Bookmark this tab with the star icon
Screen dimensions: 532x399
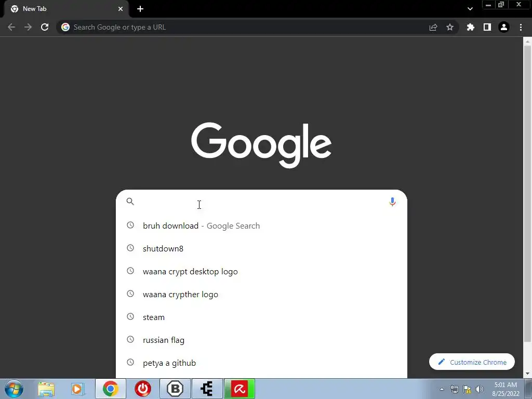click(x=450, y=27)
